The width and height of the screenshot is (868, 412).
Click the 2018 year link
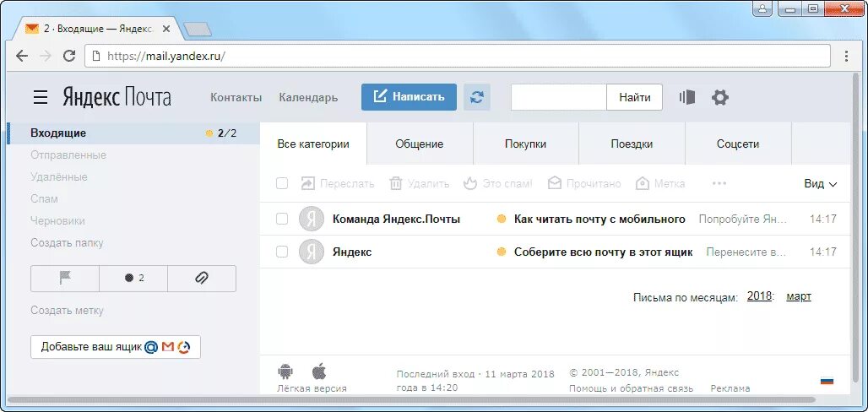point(760,295)
